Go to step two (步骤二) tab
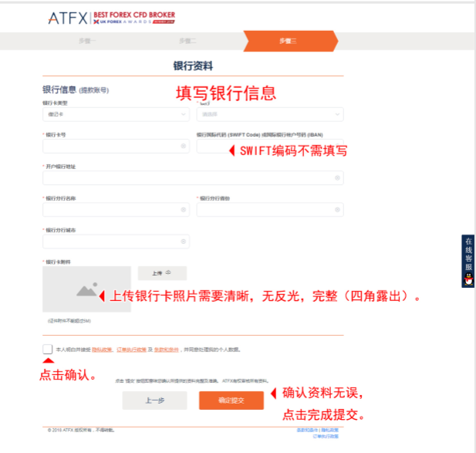Viewport: 476px width, 453px height. point(187,41)
